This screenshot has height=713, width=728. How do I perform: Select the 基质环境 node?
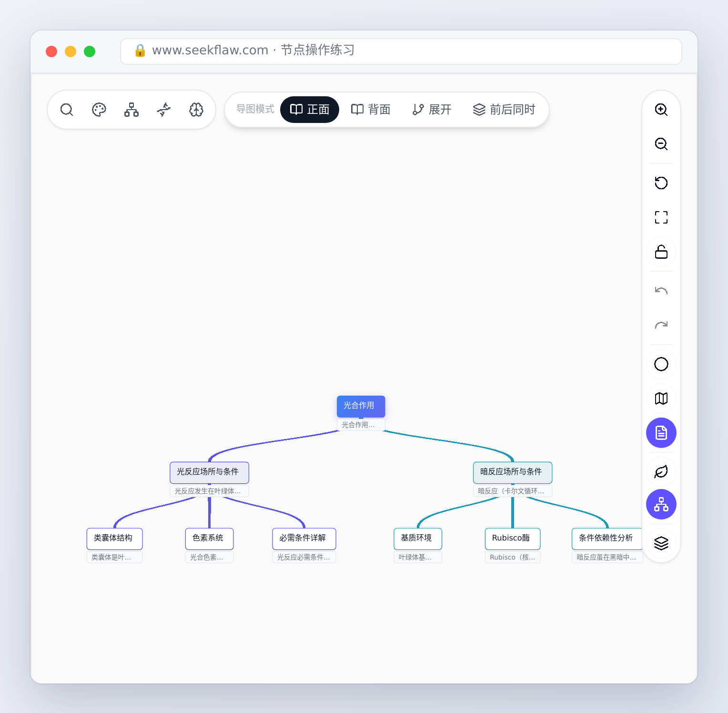pos(418,539)
